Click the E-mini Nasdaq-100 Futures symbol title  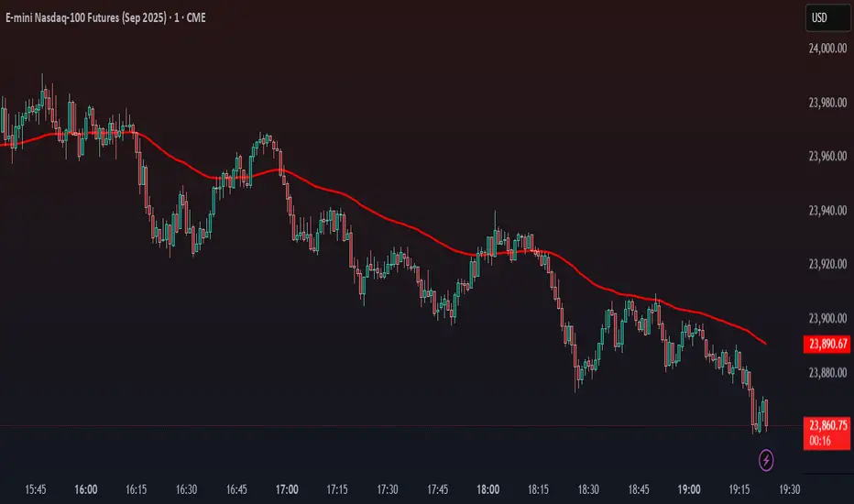point(105,18)
